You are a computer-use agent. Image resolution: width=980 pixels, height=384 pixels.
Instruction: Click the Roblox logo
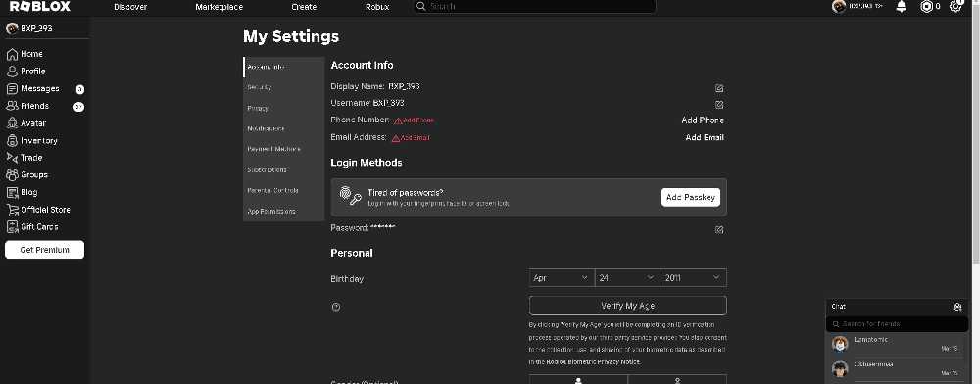[40, 6]
